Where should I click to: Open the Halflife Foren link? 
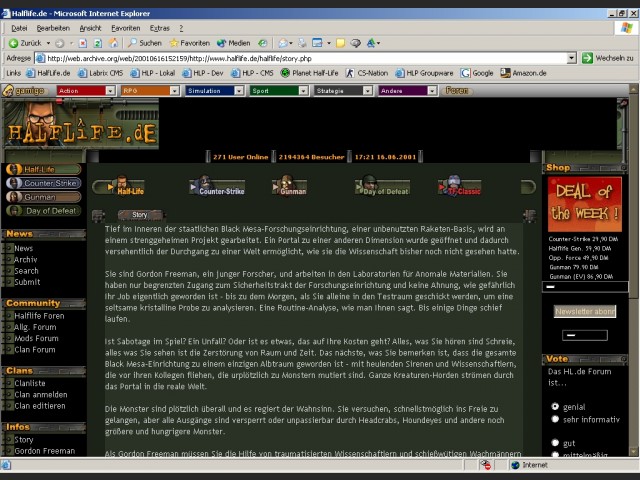(x=39, y=316)
